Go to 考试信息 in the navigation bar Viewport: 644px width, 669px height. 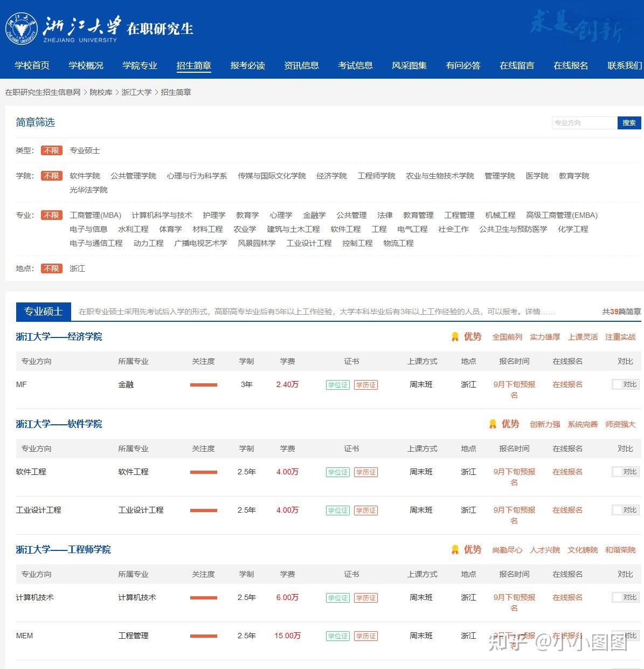click(x=356, y=65)
